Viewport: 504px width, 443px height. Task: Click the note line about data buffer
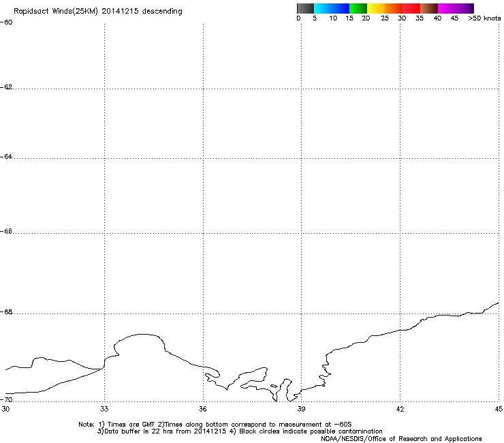click(x=240, y=431)
